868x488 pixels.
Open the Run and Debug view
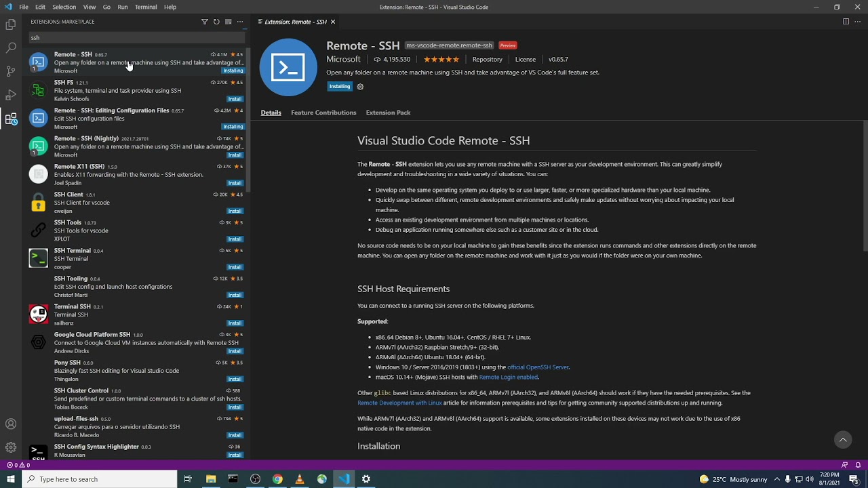[x=11, y=95]
